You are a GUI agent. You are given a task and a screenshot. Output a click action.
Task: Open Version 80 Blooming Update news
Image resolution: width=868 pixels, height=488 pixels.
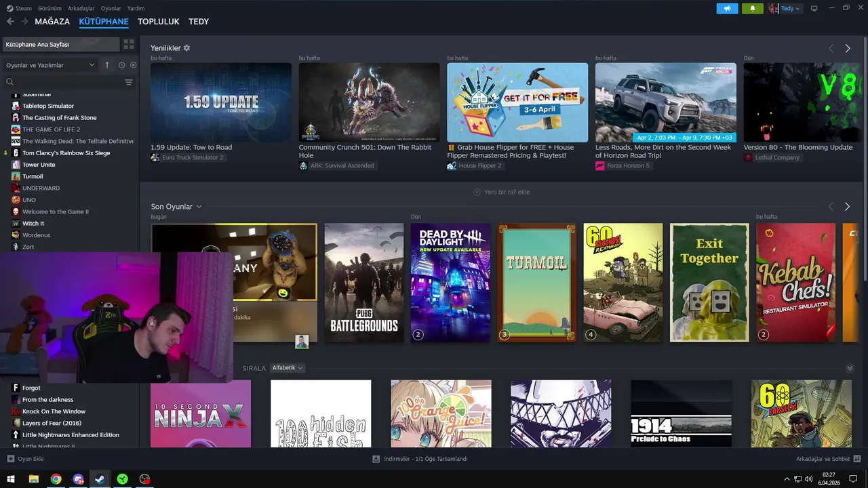[x=803, y=102]
